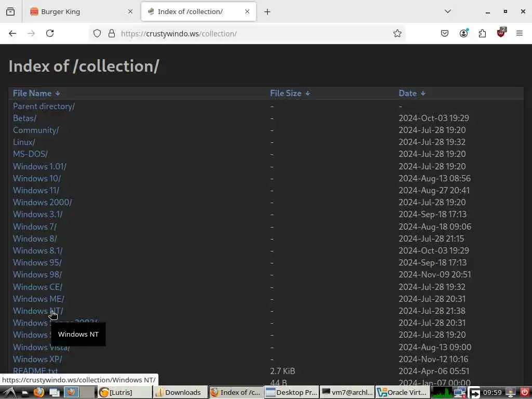The height and width of the screenshot is (399, 532).
Task: Select the Index of /collection/ tab
Action: click(198, 12)
